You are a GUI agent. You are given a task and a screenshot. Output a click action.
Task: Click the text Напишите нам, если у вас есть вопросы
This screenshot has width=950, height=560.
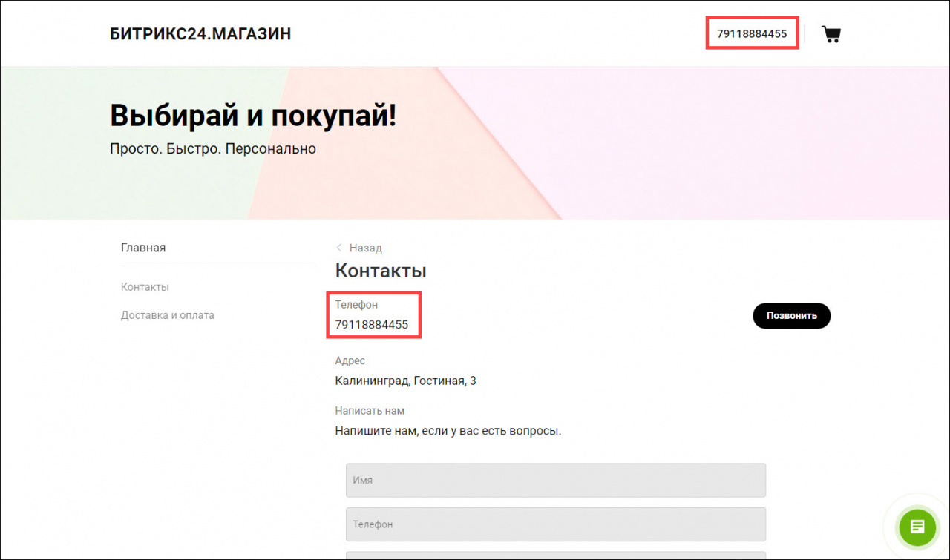point(448,430)
